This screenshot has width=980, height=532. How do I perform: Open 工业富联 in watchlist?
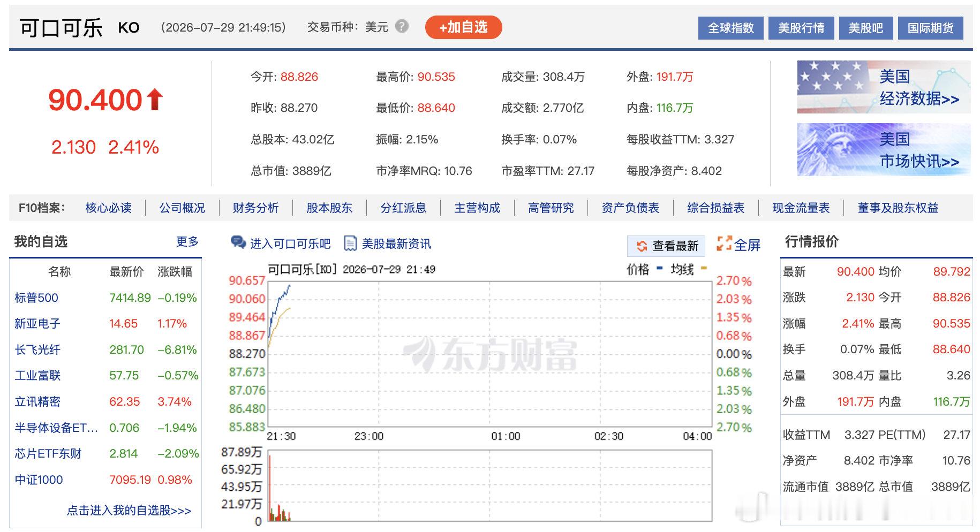tap(37, 375)
